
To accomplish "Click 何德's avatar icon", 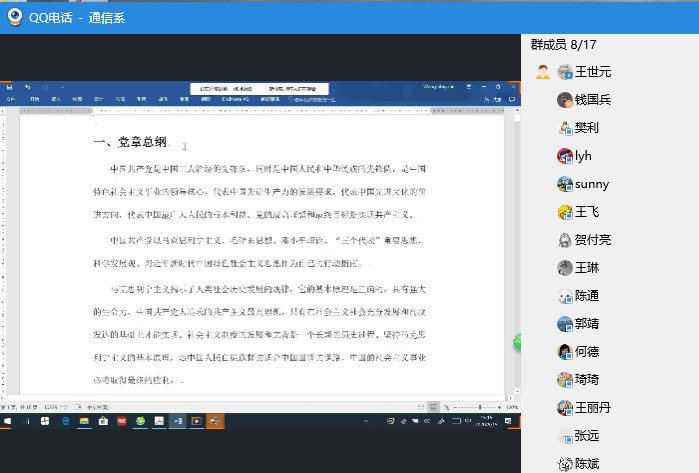I will (x=565, y=352).
